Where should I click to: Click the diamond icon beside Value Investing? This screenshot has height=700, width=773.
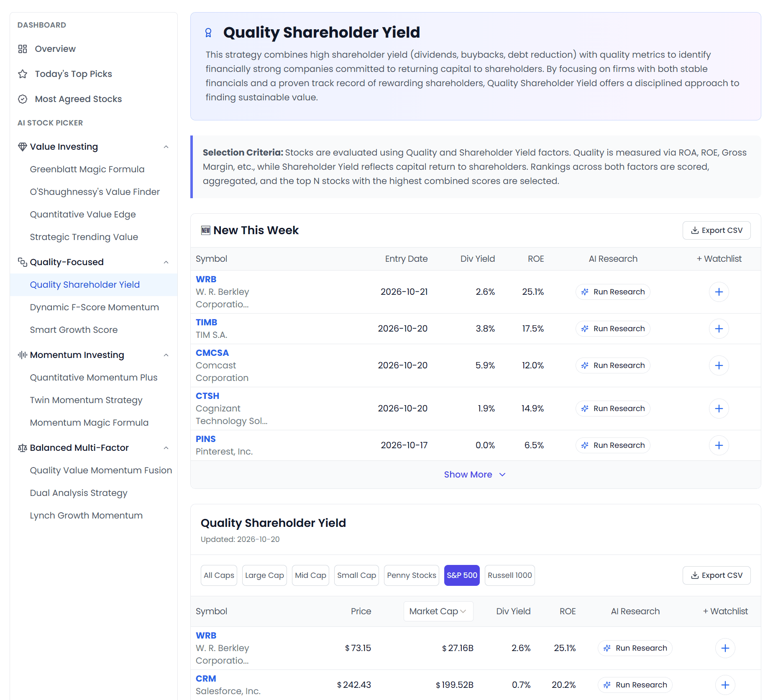pos(23,147)
